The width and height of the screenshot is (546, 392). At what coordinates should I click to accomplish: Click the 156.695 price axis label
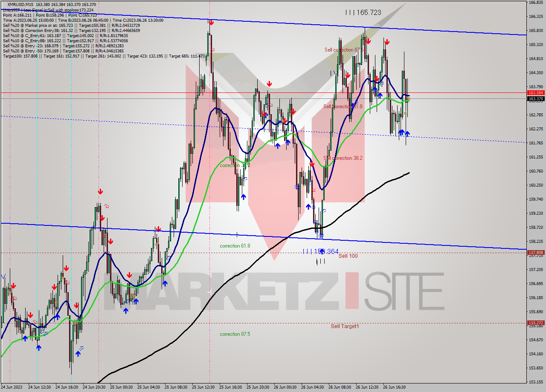tap(536, 284)
